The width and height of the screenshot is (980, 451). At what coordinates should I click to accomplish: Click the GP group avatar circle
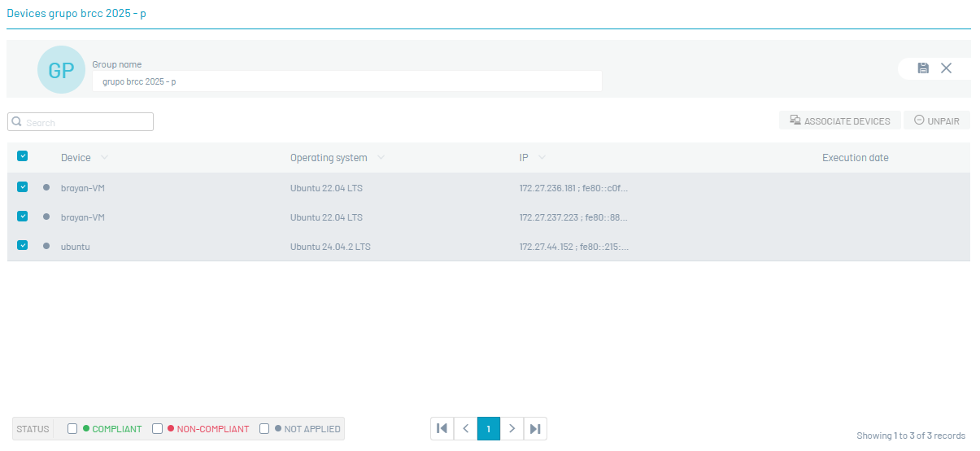click(x=61, y=70)
